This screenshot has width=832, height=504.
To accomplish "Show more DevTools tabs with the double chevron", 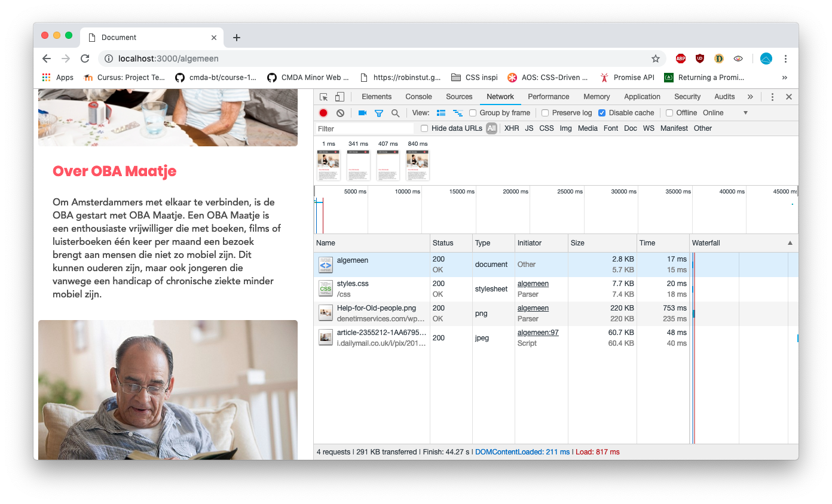I will point(750,97).
